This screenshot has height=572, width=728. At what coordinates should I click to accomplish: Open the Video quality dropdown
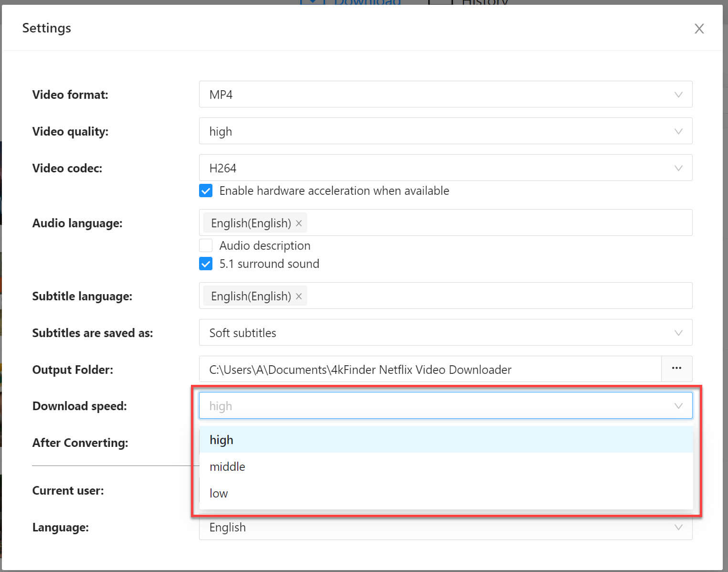[445, 131]
